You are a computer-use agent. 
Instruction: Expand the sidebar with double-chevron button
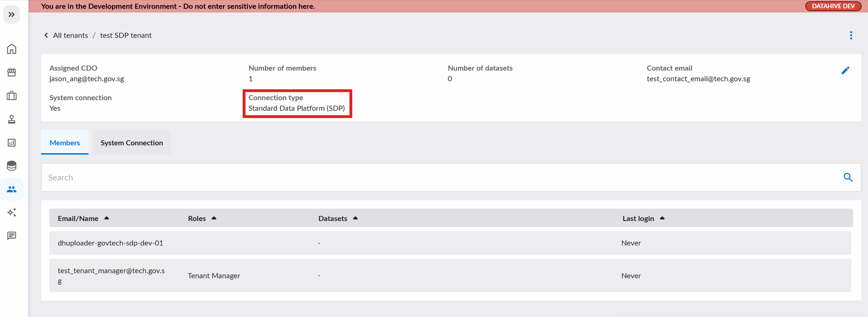pos(12,15)
